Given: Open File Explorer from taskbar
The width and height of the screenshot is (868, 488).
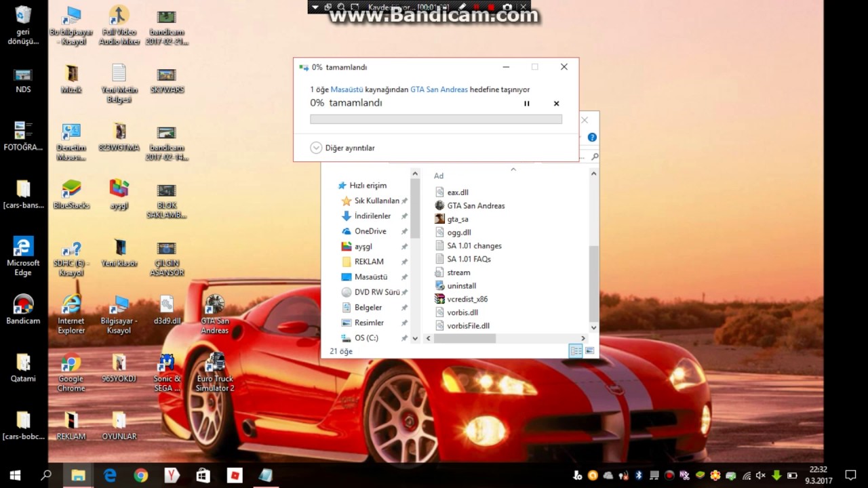Looking at the screenshot, I should [78, 475].
